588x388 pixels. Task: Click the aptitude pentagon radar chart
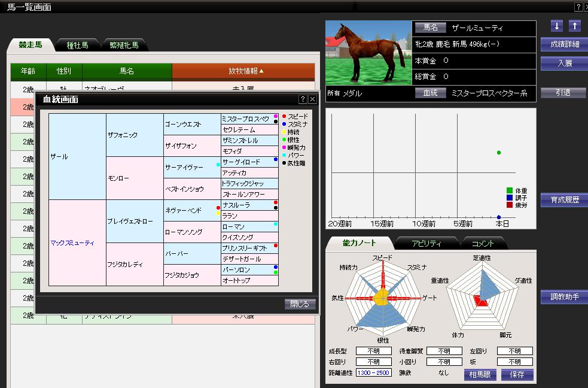[481, 296]
